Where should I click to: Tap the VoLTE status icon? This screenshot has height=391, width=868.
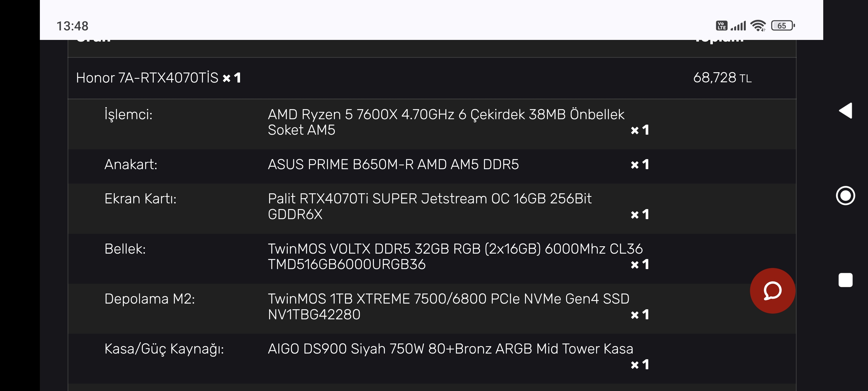pyautogui.click(x=722, y=26)
